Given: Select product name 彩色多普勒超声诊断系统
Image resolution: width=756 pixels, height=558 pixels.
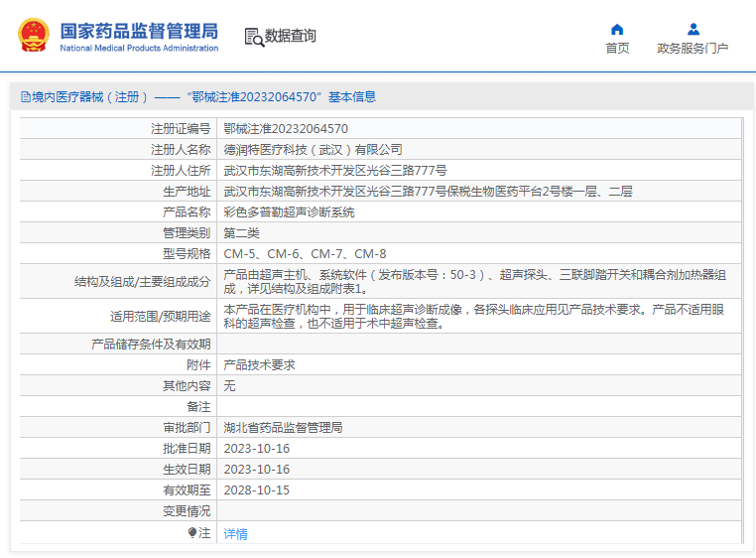Looking at the screenshot, I should coord(289,212).
